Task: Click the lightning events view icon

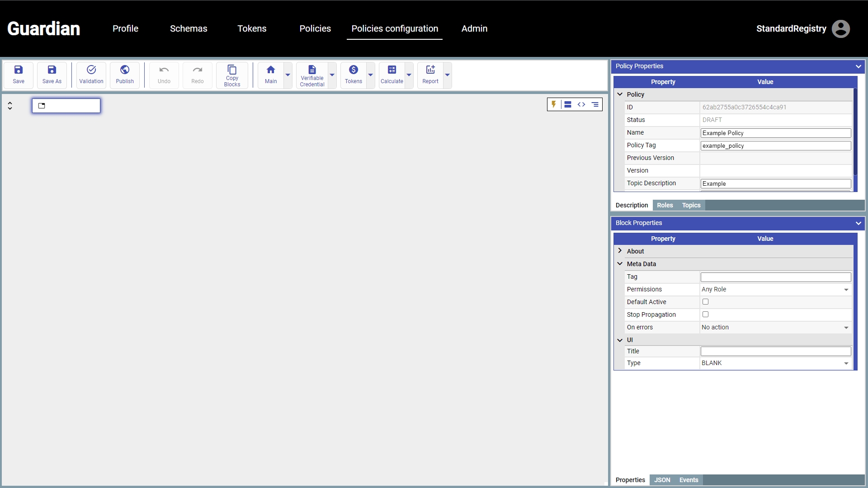Action: point(554,104)
